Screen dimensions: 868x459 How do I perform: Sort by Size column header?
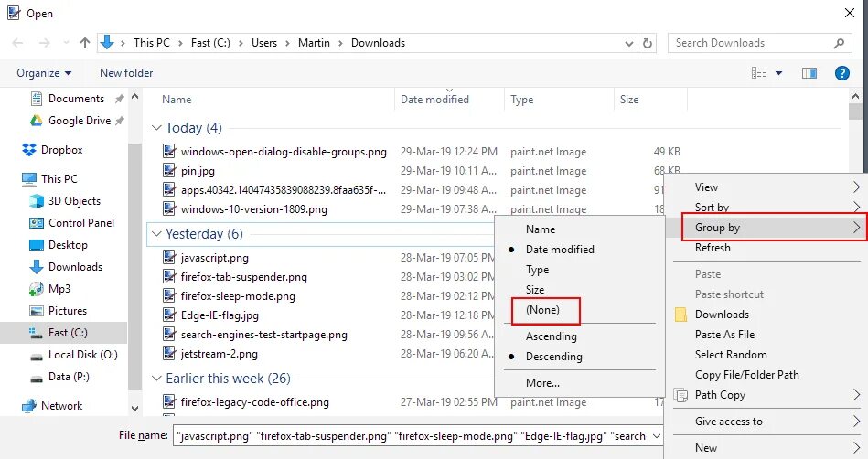pos(629,100)
